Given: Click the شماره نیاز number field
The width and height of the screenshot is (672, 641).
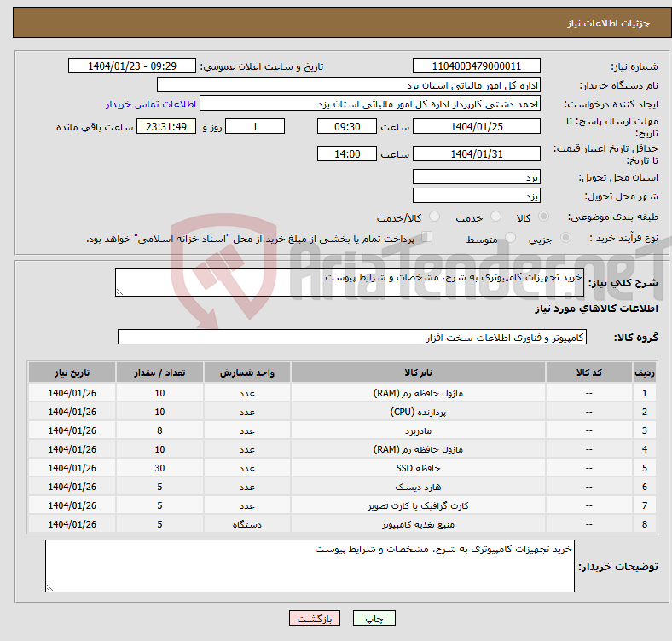Looking at the screenshot, I should [476, 66].
